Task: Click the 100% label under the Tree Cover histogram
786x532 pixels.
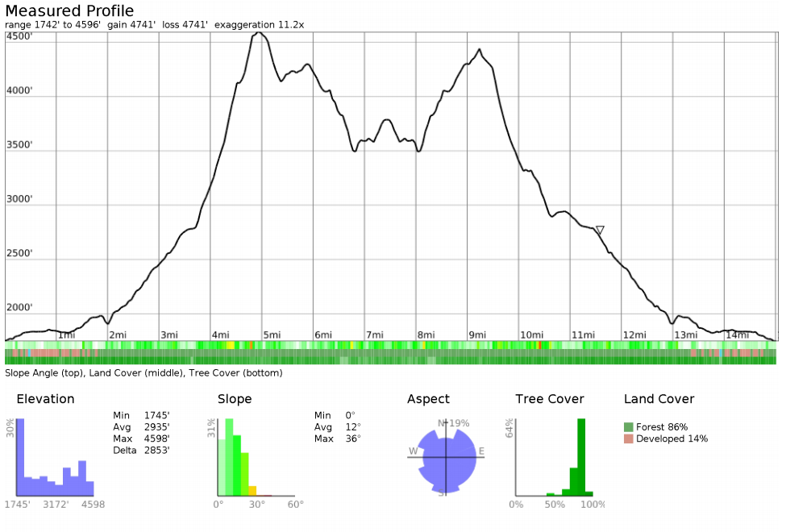Action: tap(593, 505)
